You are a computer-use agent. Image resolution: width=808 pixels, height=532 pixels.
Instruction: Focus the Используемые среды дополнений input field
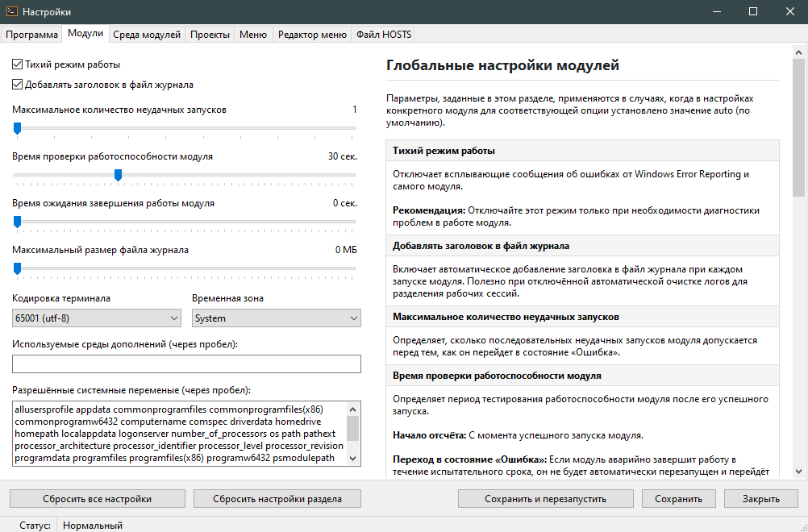(x=185, y=364)
